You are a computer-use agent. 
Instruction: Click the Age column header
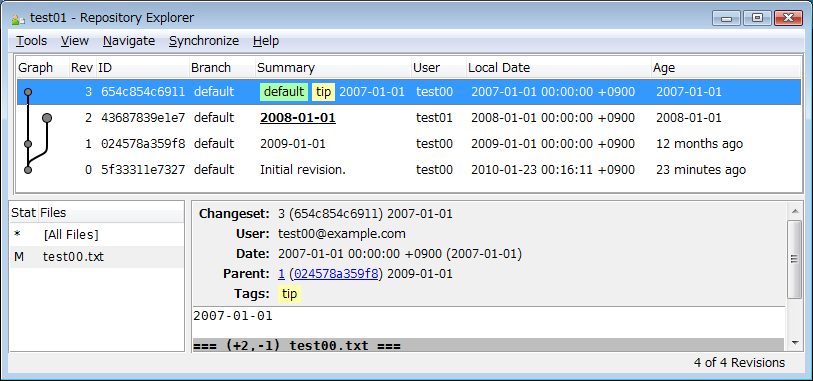(725, 68)
